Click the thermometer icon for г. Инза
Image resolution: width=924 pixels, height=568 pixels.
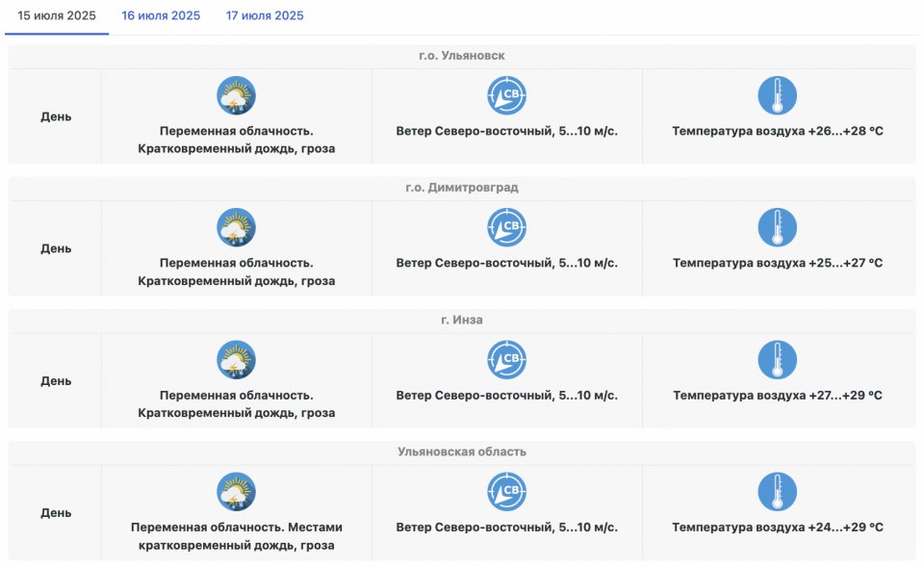pyautogui.click(x=778, y=360)
